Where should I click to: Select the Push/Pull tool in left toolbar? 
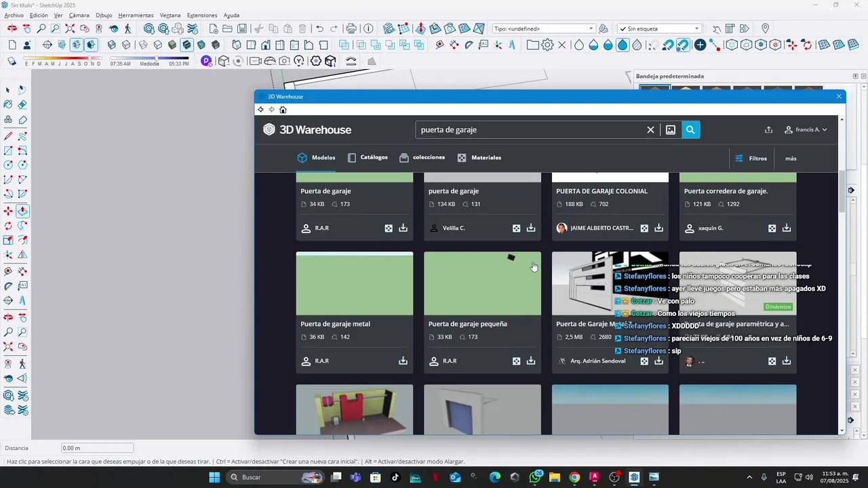22,211
